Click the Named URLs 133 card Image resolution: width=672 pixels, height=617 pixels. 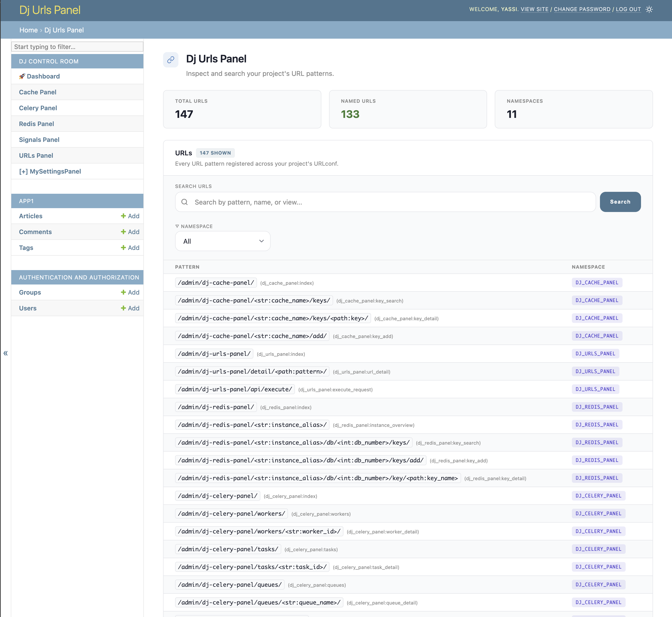tap(408, 109)
